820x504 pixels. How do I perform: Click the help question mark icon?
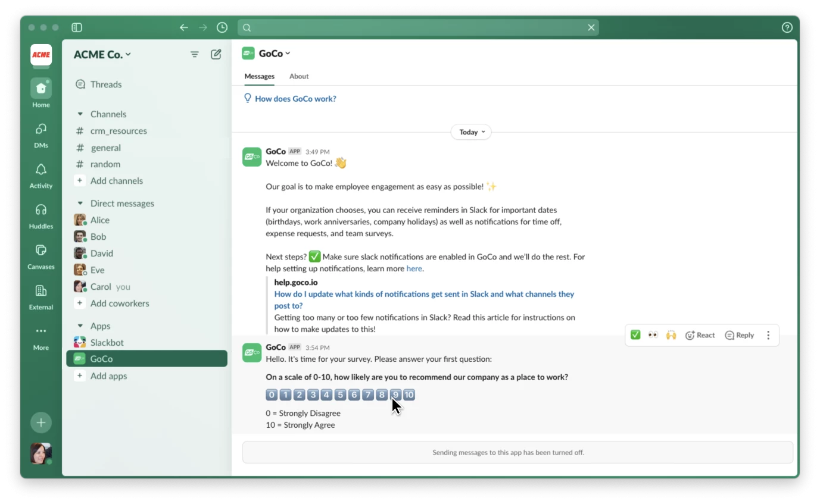tap(787, 27)
